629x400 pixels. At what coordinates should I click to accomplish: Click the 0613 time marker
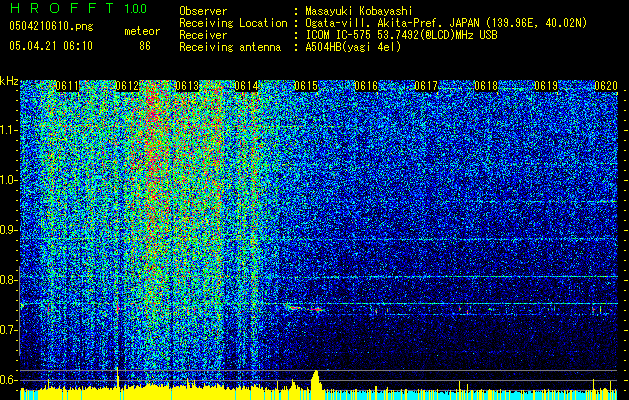click(187, 86)
